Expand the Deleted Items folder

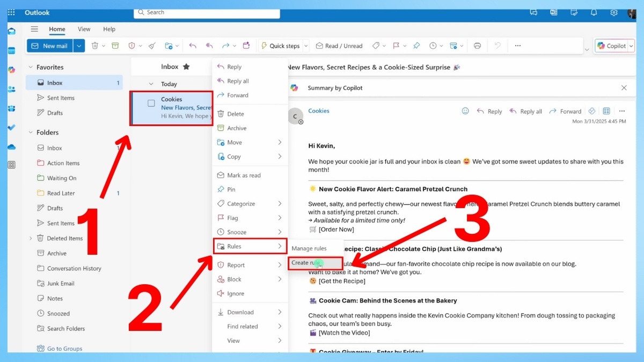point(31,238)
